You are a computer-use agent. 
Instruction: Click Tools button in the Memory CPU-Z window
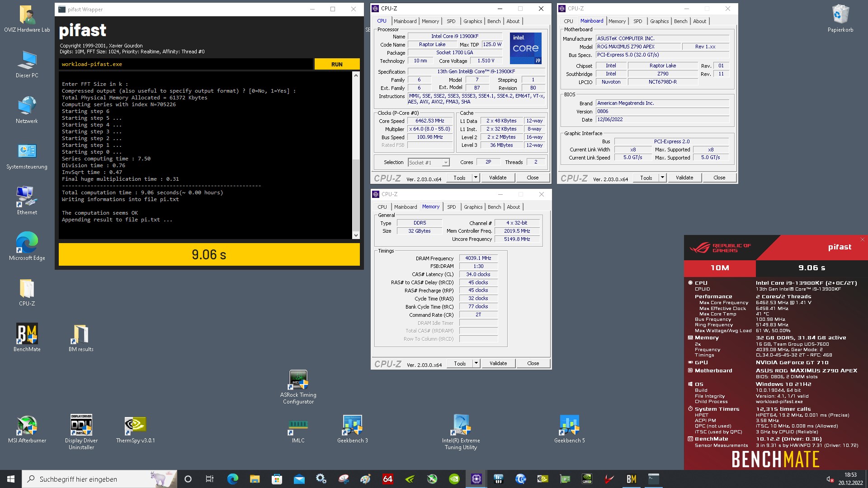[x=460, y=363]
